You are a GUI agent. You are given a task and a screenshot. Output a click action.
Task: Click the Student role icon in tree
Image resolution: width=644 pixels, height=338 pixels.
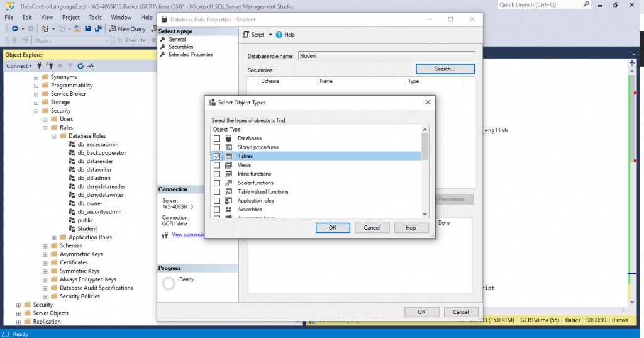click(x=72, y=228)
